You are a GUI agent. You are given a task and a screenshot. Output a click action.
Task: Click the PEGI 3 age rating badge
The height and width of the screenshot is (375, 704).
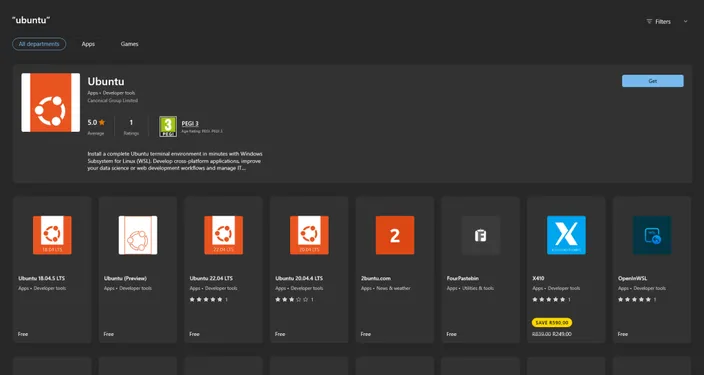pos(168,127)
